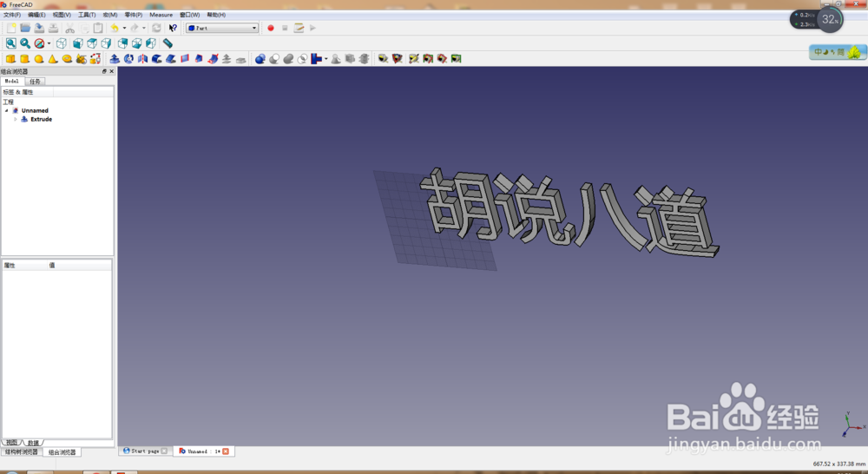Click the Mirror tool icon
Image resolution: width=868 pixels, height=474 pixels.
point(143,59)
